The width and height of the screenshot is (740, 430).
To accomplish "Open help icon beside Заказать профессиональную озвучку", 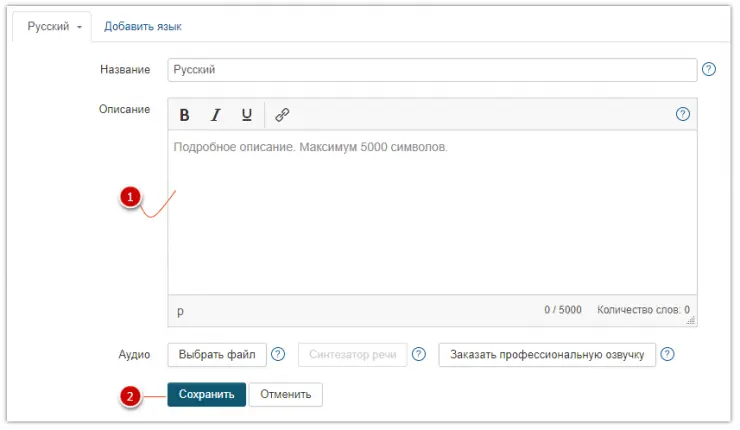I will click(x=667, y=354).
